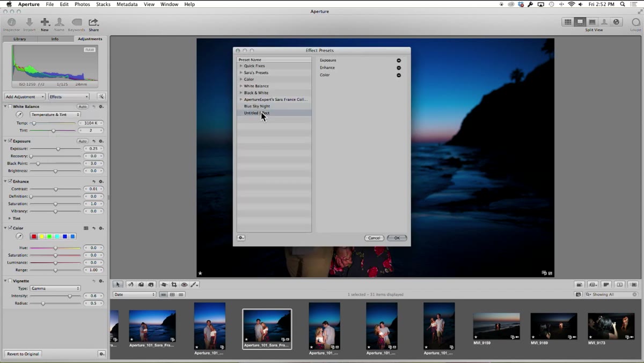Select the Split View icon
Viewport: 644px width, 363px height.
(580, 22)
